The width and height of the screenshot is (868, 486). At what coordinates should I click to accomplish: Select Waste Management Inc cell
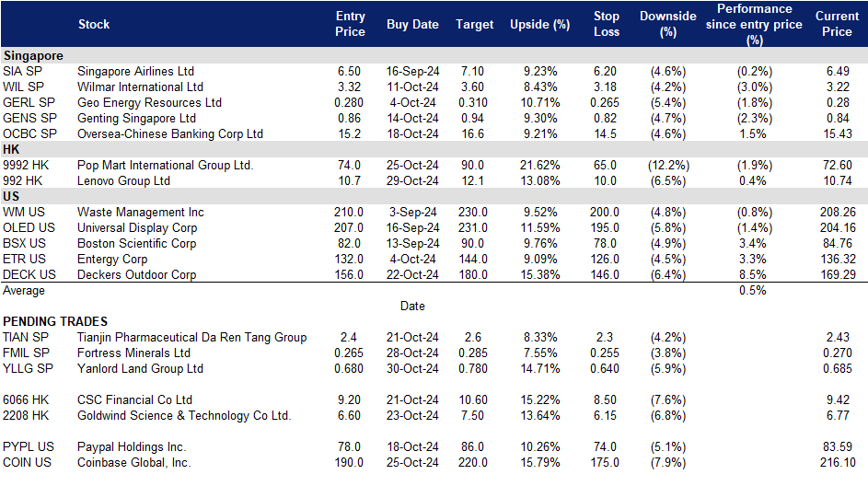click(141, 213)
